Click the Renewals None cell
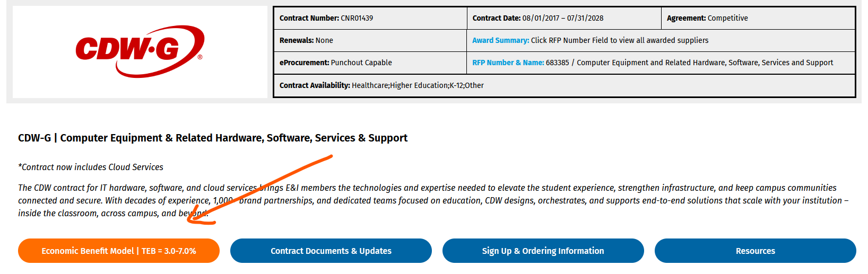This screenshot has width=868, height=274. (x=370, y=40)
